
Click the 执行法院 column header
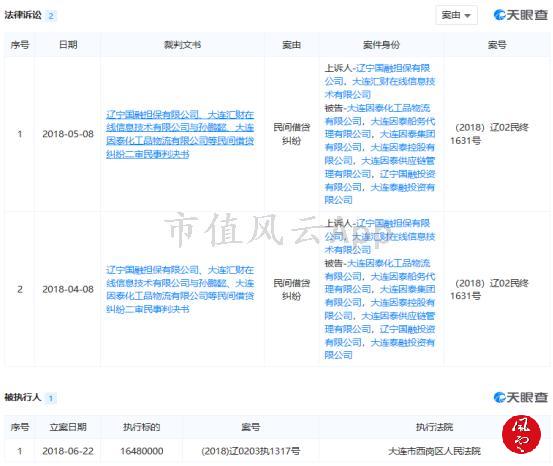(434, 427)
